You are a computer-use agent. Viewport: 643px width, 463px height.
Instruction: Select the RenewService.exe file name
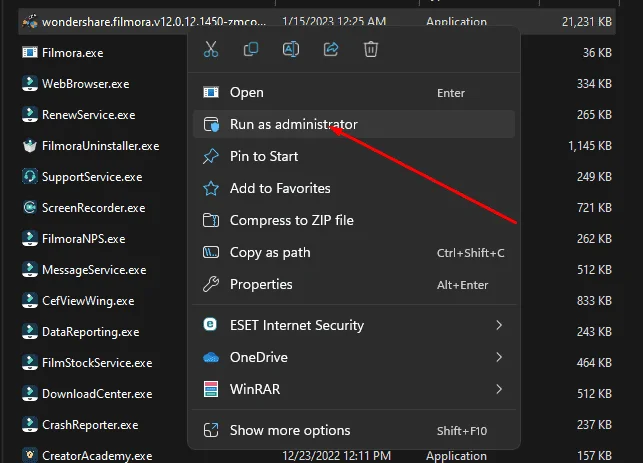(89, 115)
